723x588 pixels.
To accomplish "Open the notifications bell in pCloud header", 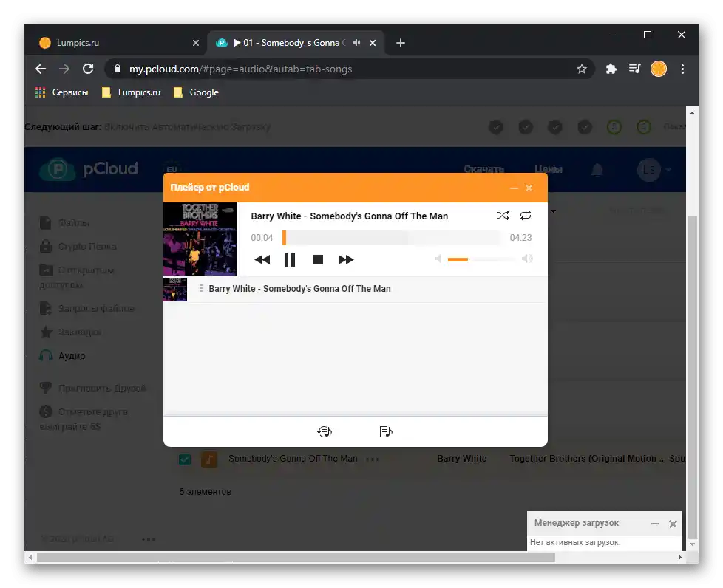I will (597, 170).
